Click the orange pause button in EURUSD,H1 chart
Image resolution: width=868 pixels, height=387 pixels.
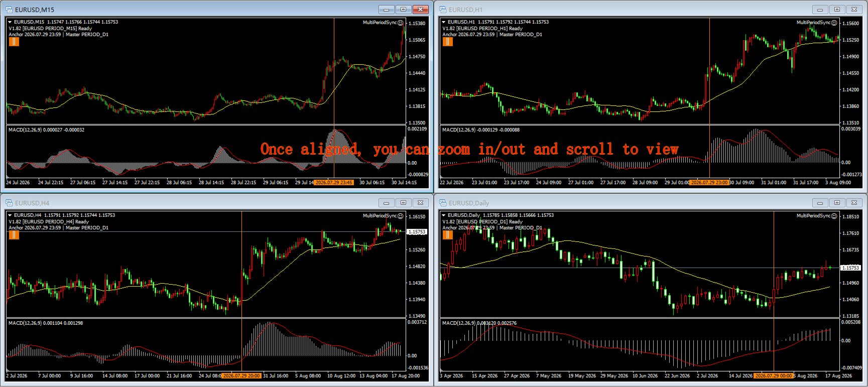pos(448,42)
